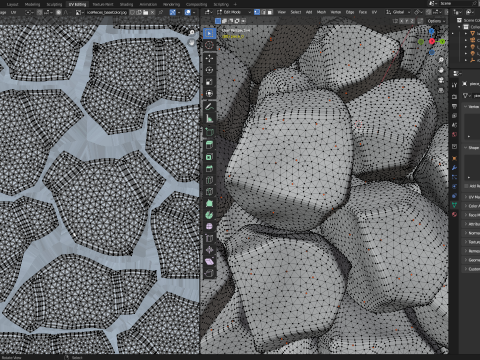Open the green Object Data tab in Properties

[x=454, y=205]
